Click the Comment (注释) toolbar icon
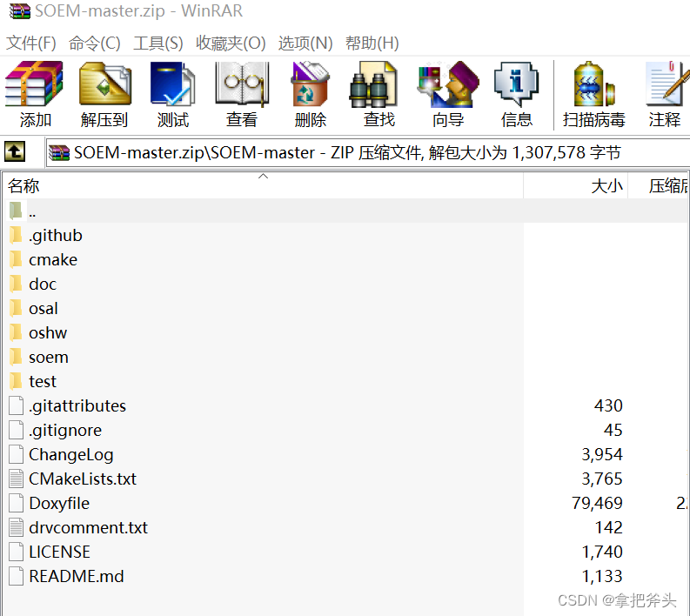Viewport: 690px width, 616px height. point(666,84)
